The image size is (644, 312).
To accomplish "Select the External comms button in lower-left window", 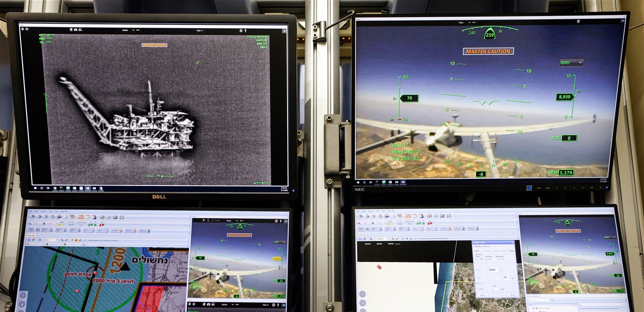I will [145, 231].
